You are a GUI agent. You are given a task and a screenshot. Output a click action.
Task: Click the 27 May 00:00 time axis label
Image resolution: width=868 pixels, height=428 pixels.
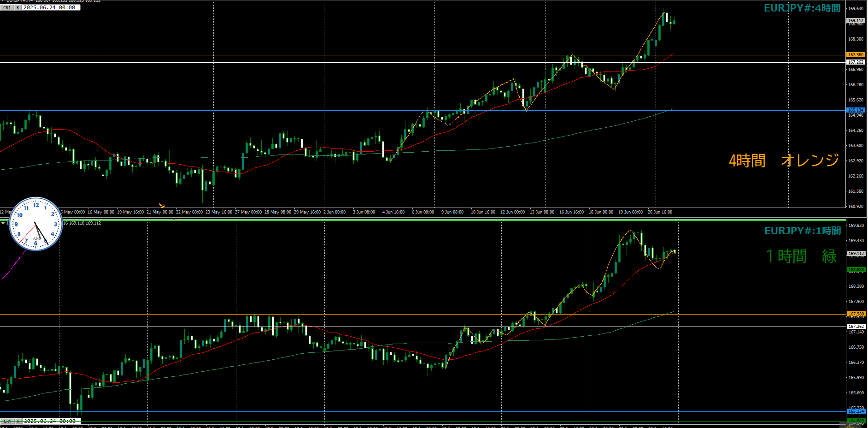[248, 212]
